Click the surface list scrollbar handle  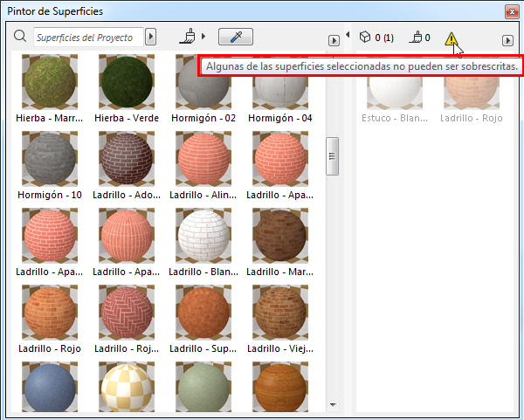[332, 155]
